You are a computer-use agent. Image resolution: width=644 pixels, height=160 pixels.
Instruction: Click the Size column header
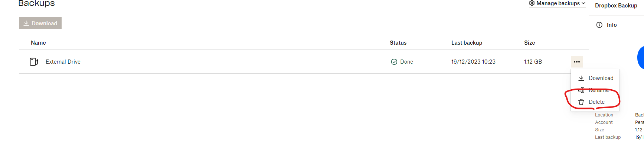coord(529,43)
